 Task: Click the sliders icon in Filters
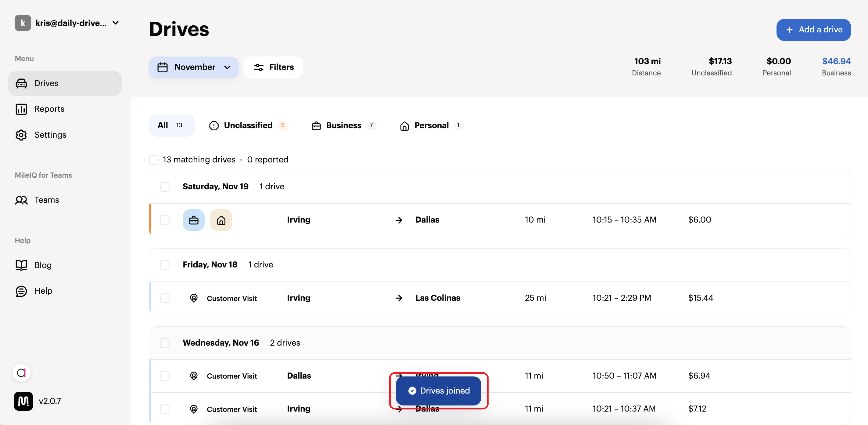pyautogui.click(x=258, y=67)
